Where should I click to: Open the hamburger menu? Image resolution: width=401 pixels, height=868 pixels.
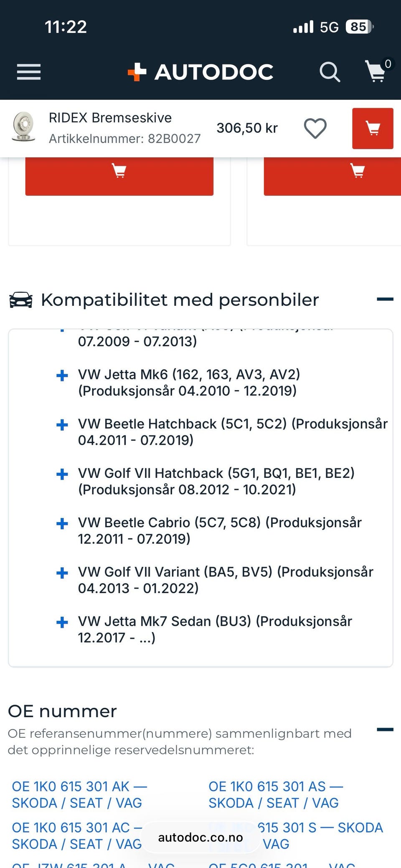[x=28, y=72]
